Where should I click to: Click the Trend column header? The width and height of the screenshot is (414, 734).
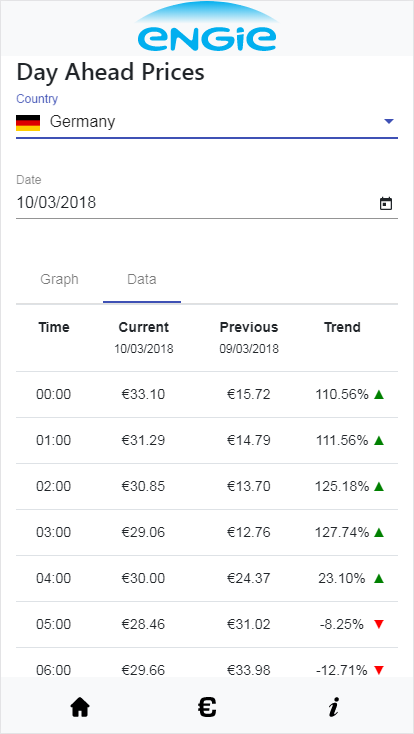[342, 327]
